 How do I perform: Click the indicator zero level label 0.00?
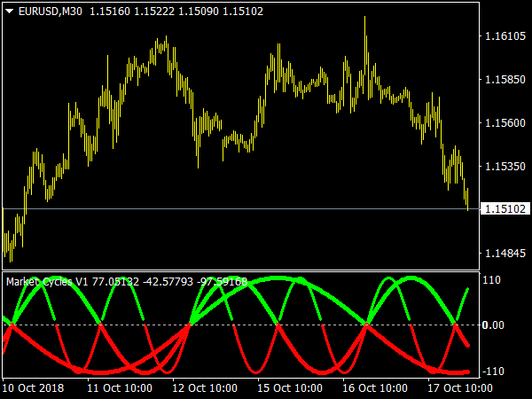point(493,325)
